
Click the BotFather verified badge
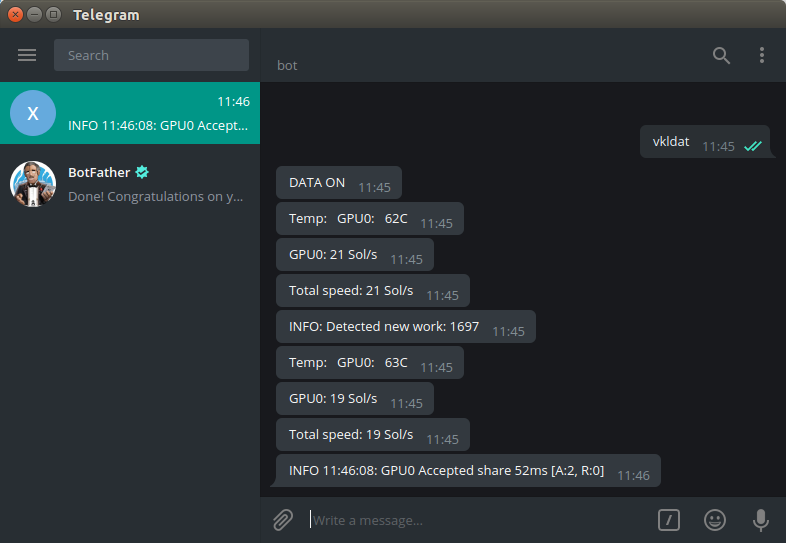pyautogui.click(x=142, y=172)
